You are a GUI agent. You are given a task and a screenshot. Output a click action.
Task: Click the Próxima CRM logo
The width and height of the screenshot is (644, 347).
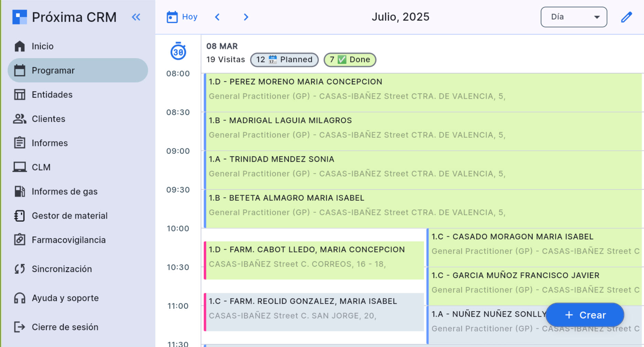point(20,17)
